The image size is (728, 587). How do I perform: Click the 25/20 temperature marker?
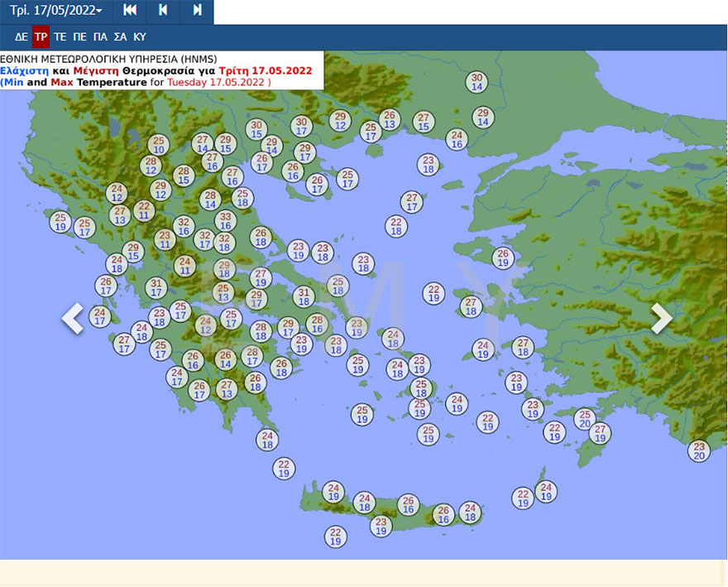coord(585,419)
